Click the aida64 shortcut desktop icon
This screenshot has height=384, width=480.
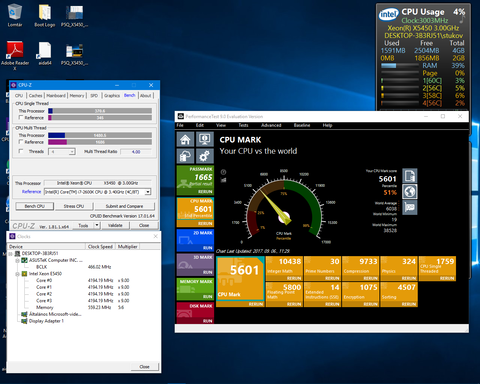(x=44, y=53)
